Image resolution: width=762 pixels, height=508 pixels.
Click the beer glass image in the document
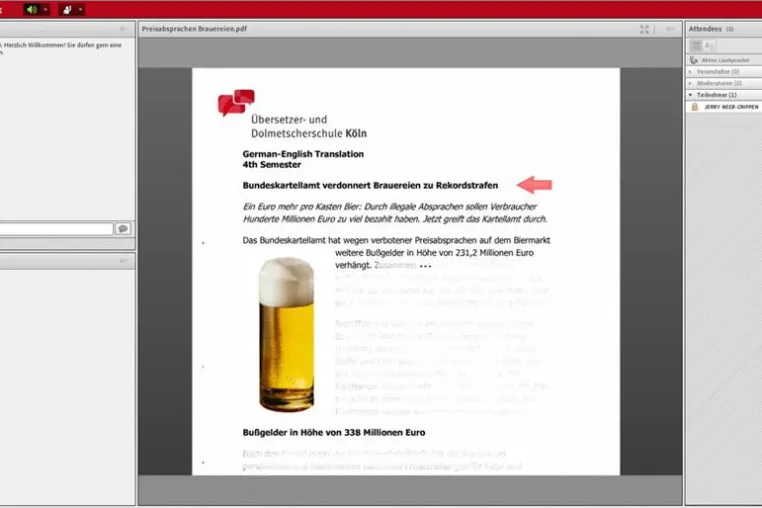(x=287, y=334)
